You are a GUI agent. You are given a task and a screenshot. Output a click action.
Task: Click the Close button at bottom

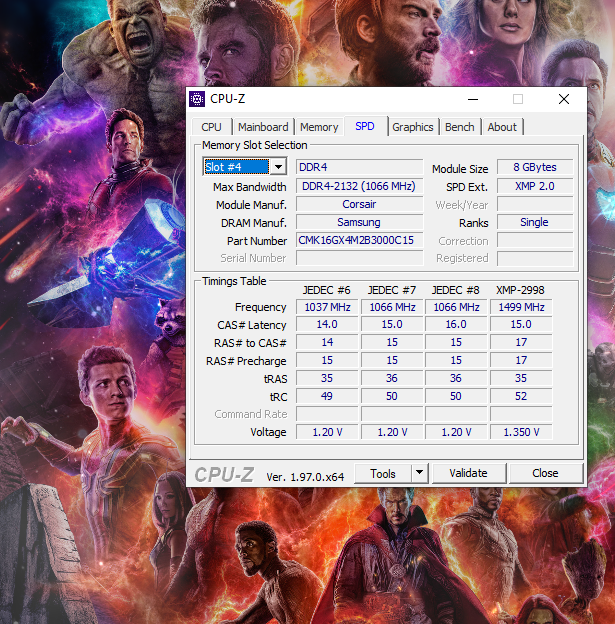tap(545, 473)
